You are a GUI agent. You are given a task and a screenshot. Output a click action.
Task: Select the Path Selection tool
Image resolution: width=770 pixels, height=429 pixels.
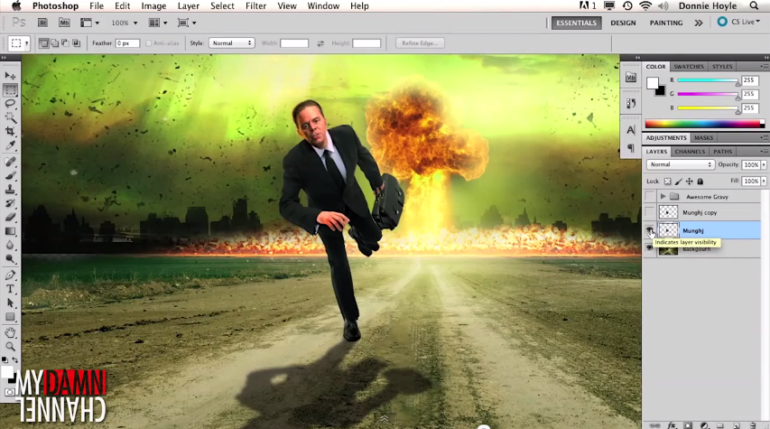[x=10, y=303]
